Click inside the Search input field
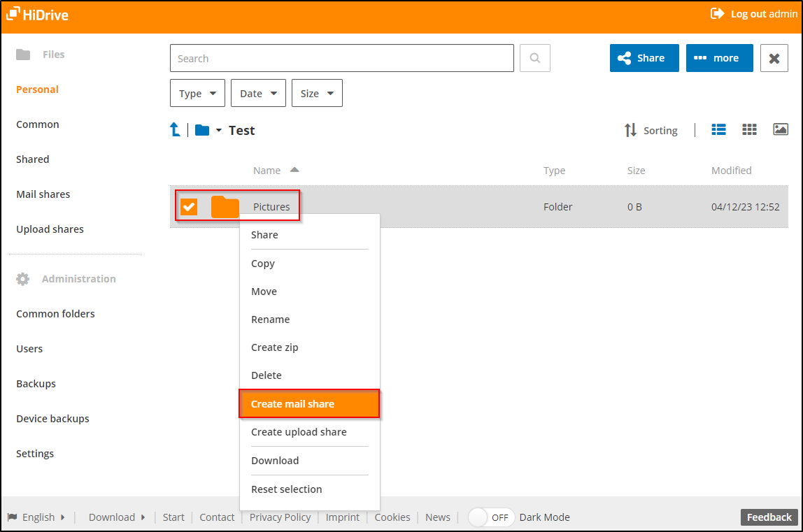Viewport: 803px width, 532px height. [341, 57]
